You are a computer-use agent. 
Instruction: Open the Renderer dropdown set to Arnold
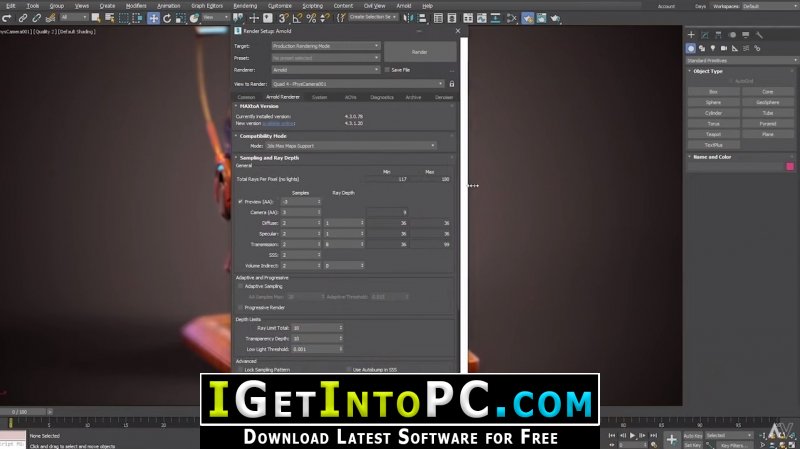tap(326, 70)
